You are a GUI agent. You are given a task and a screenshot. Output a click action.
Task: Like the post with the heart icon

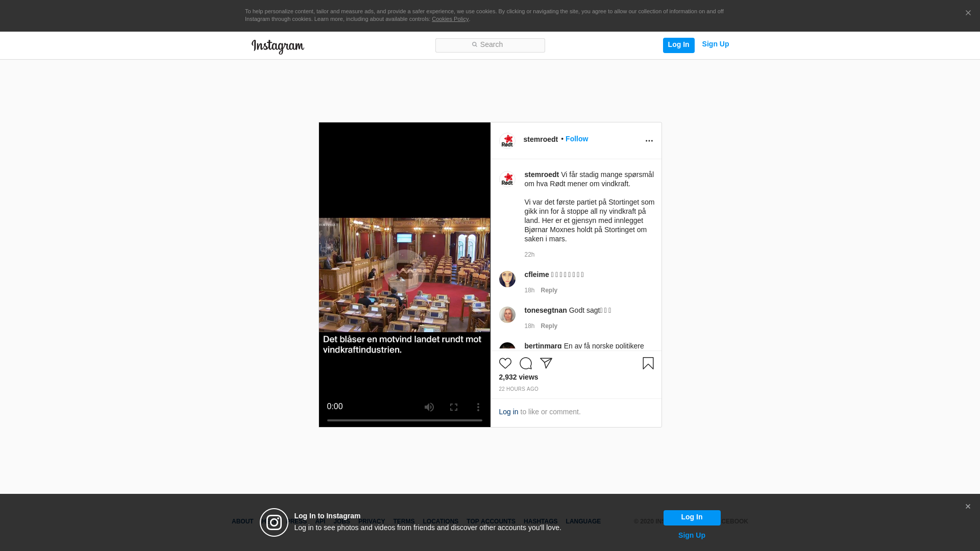click(505, 363)
